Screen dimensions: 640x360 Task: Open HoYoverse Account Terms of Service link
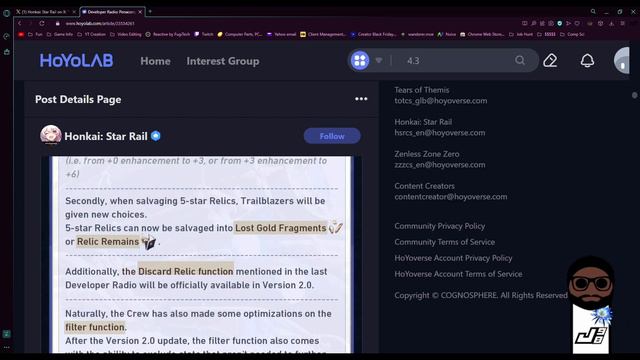458,274
